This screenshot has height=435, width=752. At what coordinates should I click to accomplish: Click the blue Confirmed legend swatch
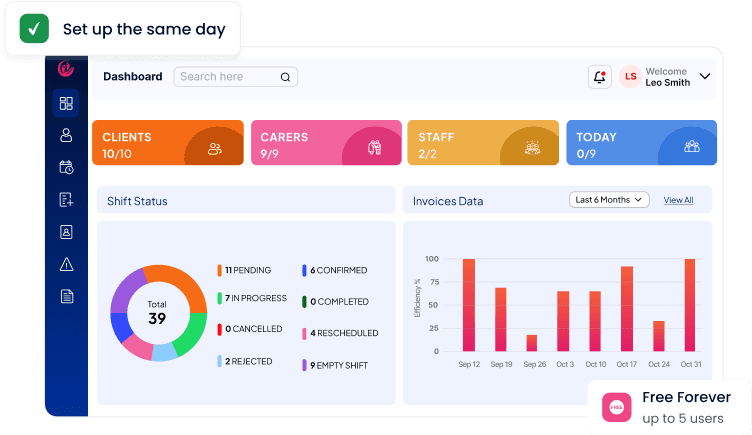[x=304, y=270]
